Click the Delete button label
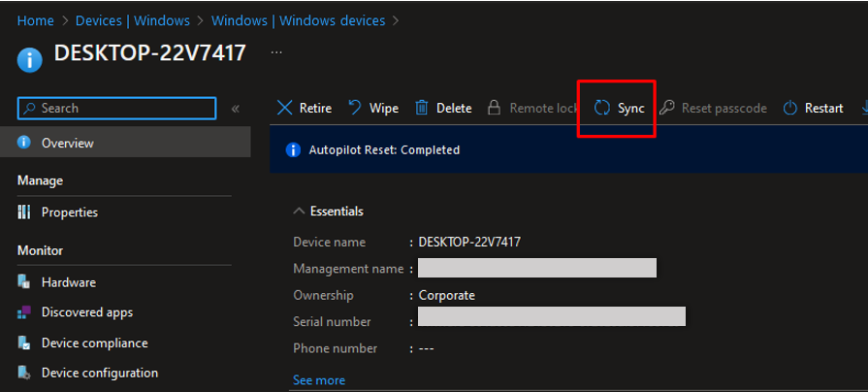 pyautogui.click(x=454, y=108)
